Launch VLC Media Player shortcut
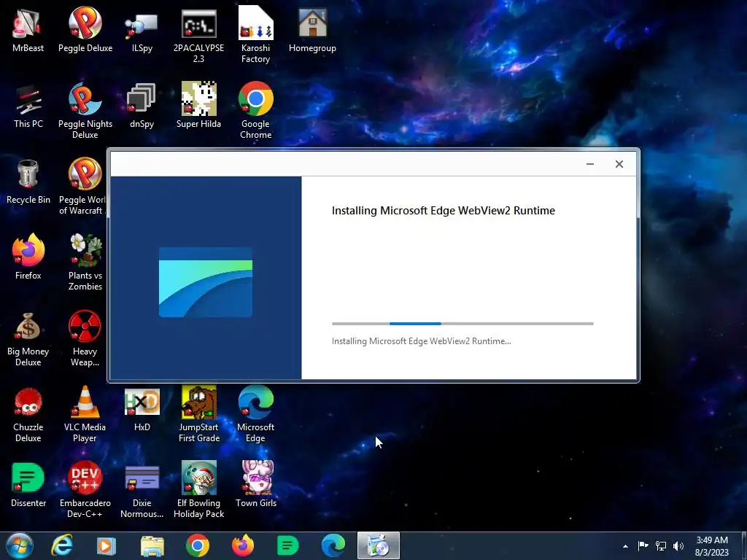747x560 pixels. (85, 414)
